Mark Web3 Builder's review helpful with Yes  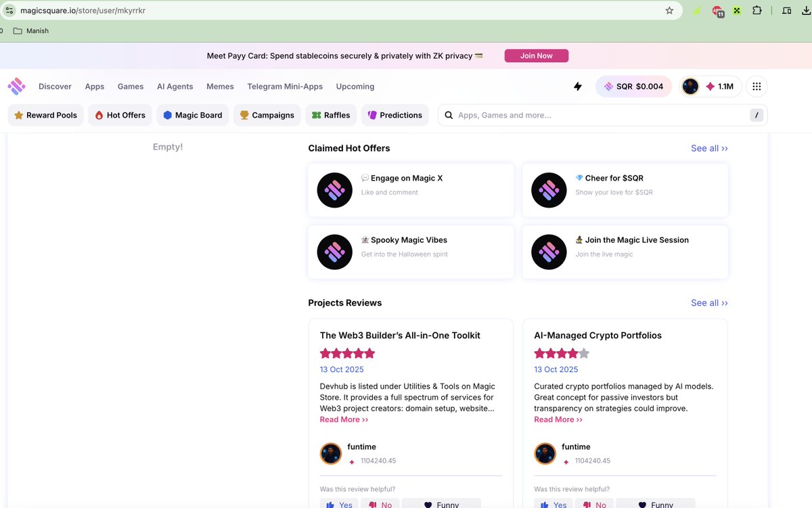click(339, 504)
